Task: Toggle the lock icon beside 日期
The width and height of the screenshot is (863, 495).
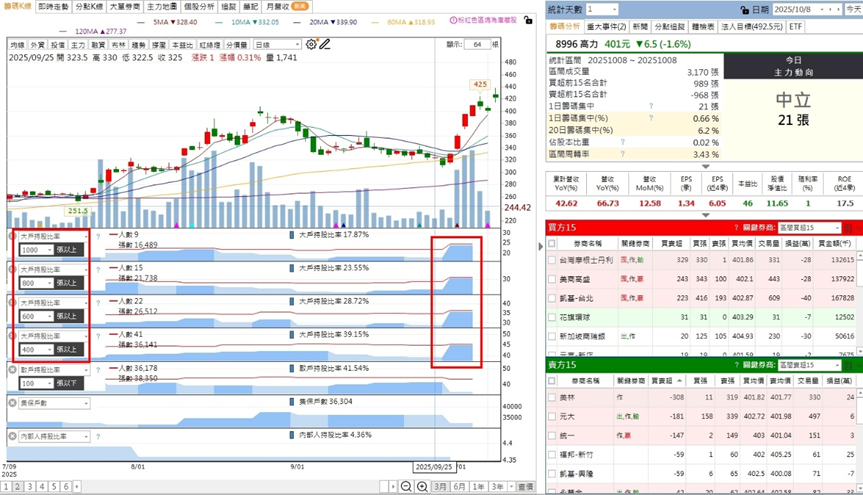Action: [x=745, y=9]
